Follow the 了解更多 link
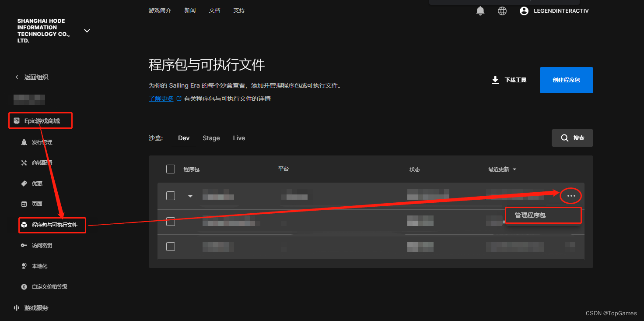The height and width of the screenshot is (321, 644). pos(161,99)
